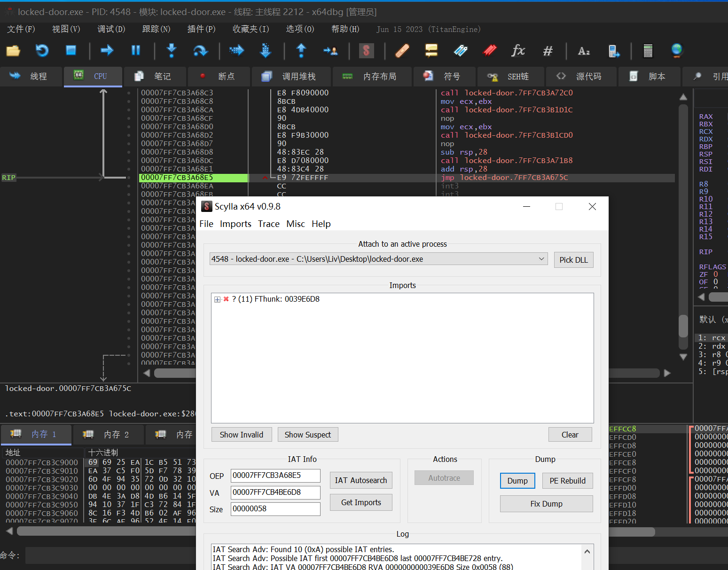This screenshot has width=728, height=570.
Task: Switch to the 线程 tab
Action: (x=31, y=76)
